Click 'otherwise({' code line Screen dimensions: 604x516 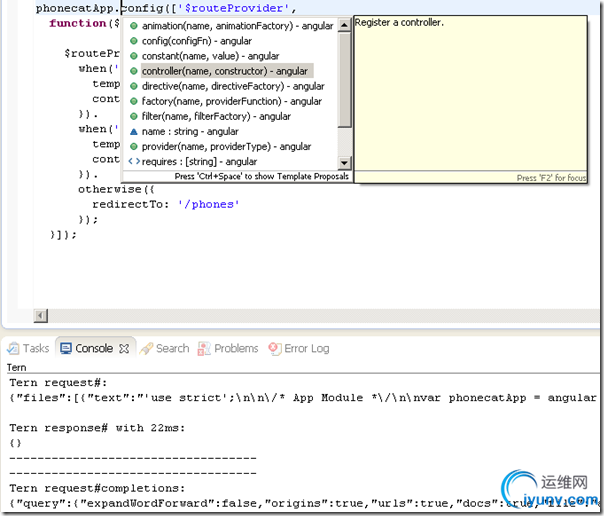pos(116,189)
